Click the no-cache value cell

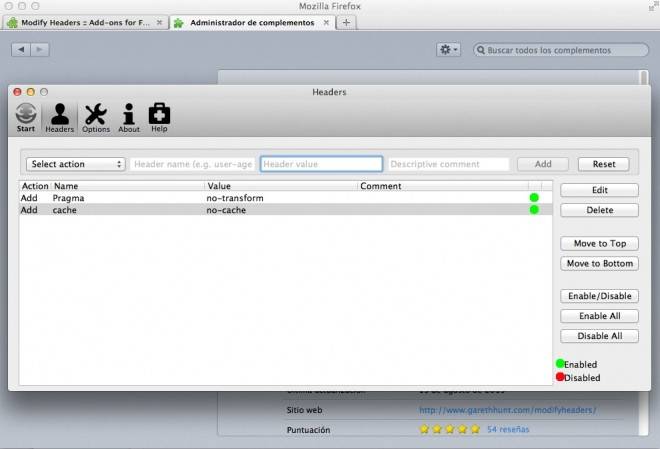pos(226,210)
